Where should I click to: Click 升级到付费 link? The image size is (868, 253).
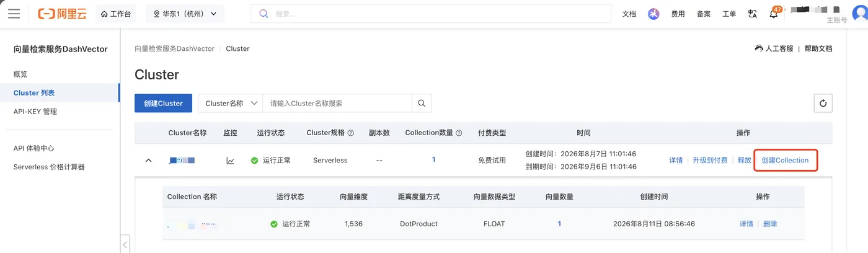(710, 161)
